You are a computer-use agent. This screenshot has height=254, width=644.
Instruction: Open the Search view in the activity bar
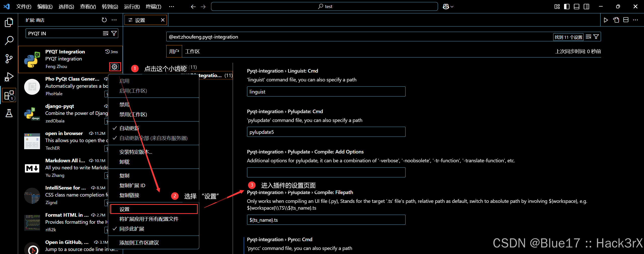click(9, 40)
